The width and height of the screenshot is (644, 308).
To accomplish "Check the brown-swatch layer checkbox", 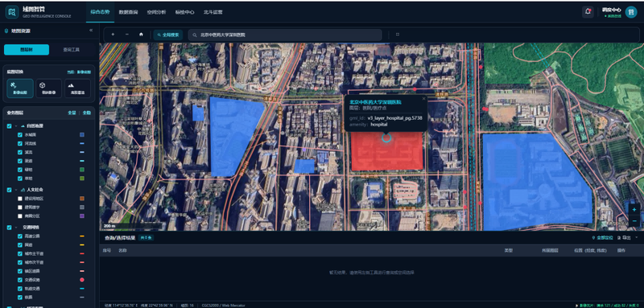I will coord(19,199).
